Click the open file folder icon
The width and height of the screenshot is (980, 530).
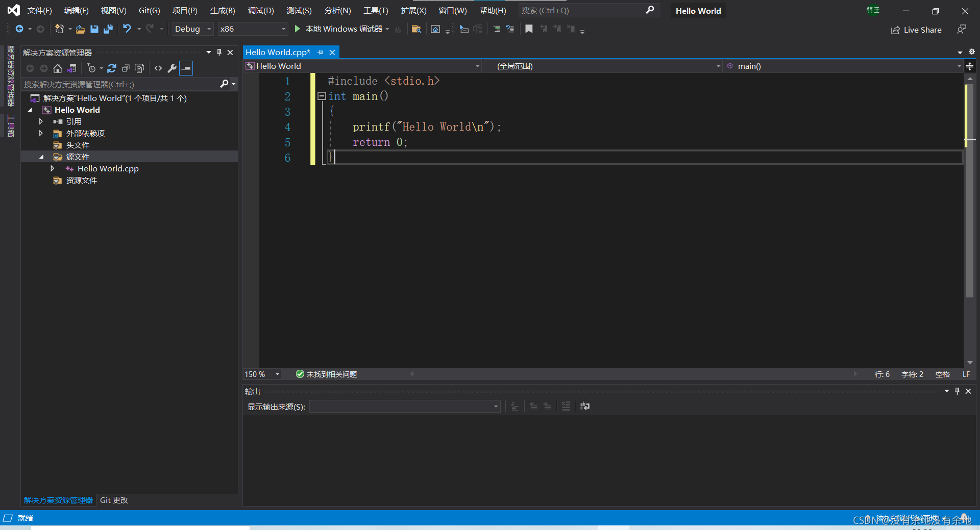(80, 29)
